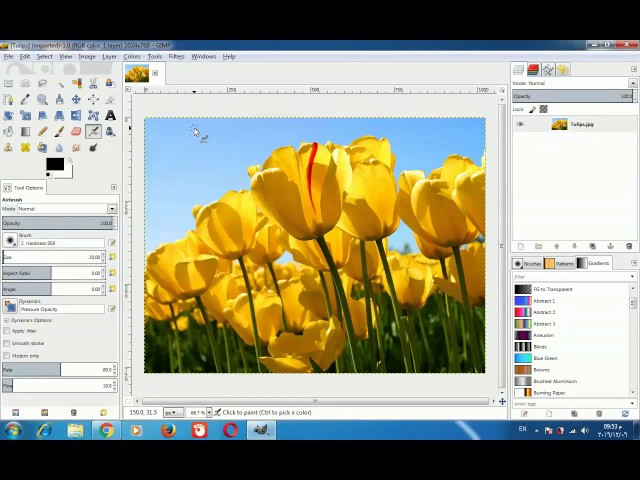The width and height of the screenshot is (640, 480).
Task: Expand Dynamics Options section
Action: click(x=6, y=320)
